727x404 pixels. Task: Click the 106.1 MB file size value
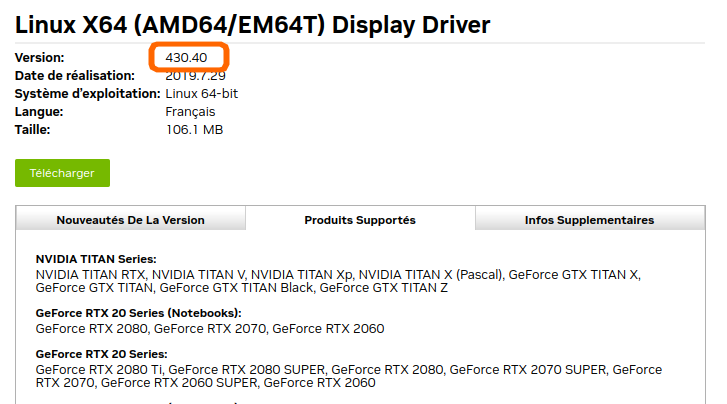(194, 130)
